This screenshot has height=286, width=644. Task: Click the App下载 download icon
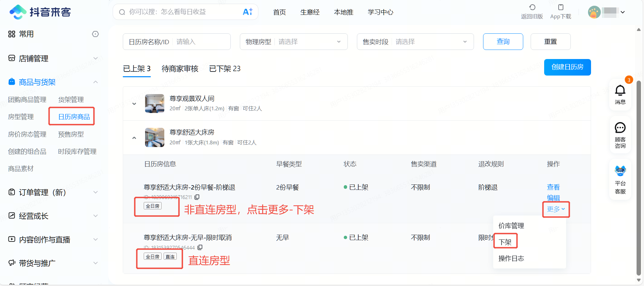[x=561, y=7]
